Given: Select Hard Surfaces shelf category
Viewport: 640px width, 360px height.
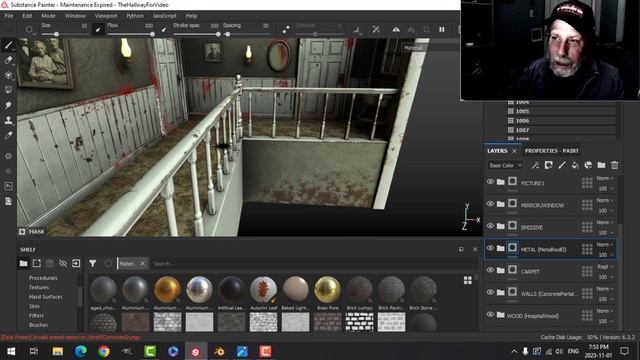Looking at the screenshot, I should [x=46, y=297].
